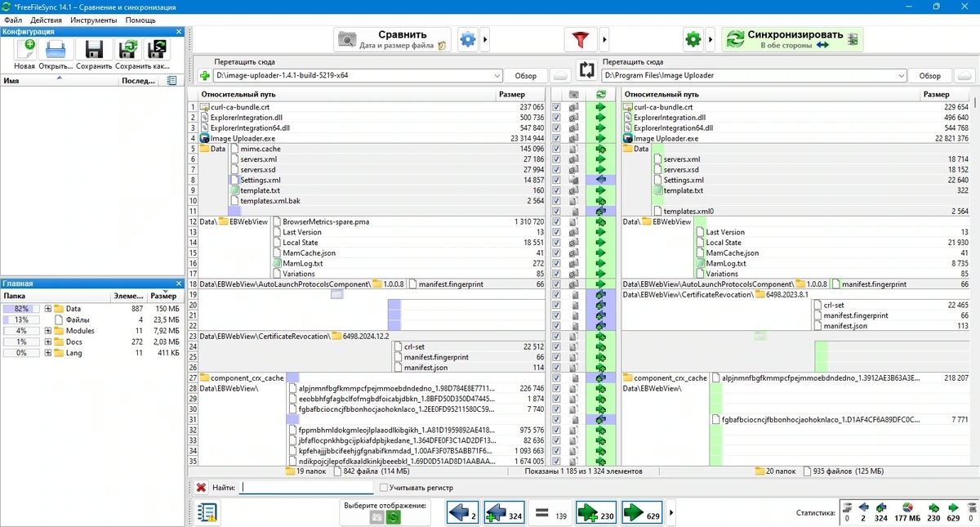This screenshot has width=980, height=527.
Task: Toggle update-right filter showing 629
Action: [x=642, y=513]
